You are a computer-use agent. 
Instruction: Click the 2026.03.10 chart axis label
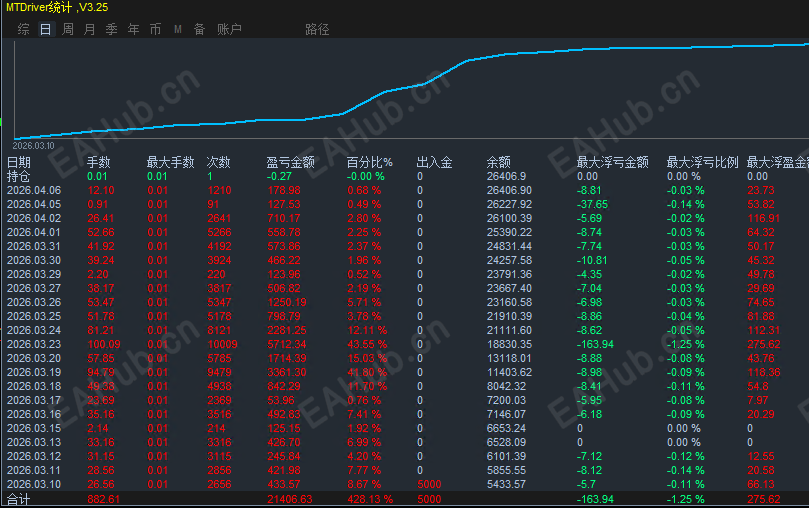point(34,146)
